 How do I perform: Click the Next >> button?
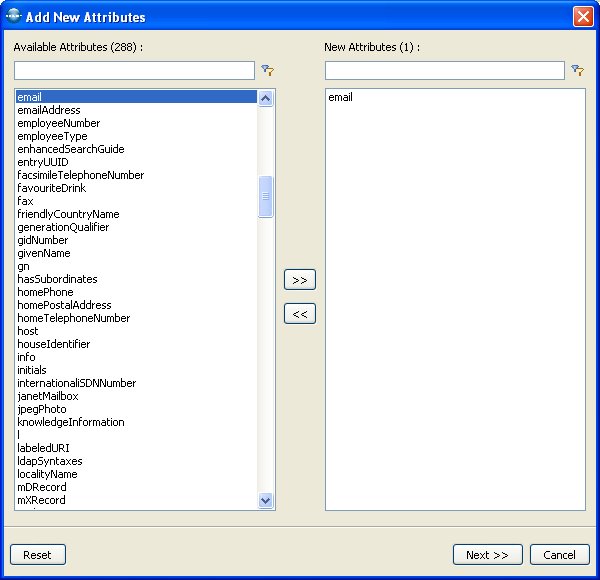coord(487,555)
